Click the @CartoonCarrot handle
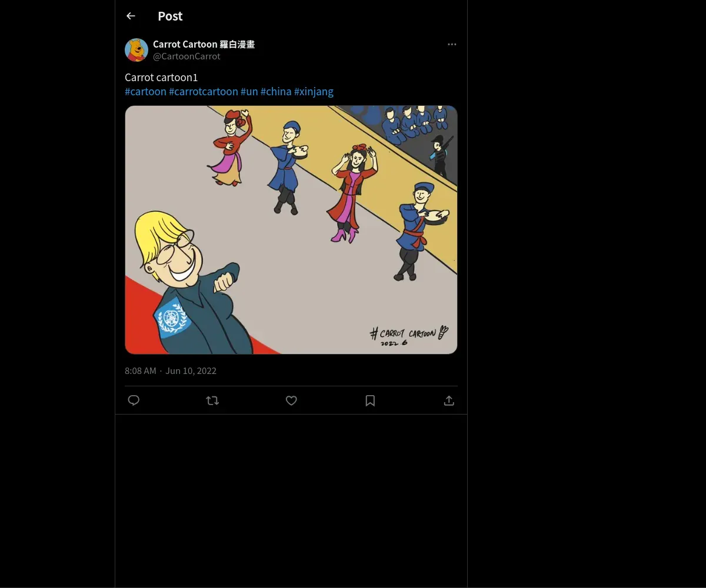Viewport: 706px width, 588px height. point(187,56)
